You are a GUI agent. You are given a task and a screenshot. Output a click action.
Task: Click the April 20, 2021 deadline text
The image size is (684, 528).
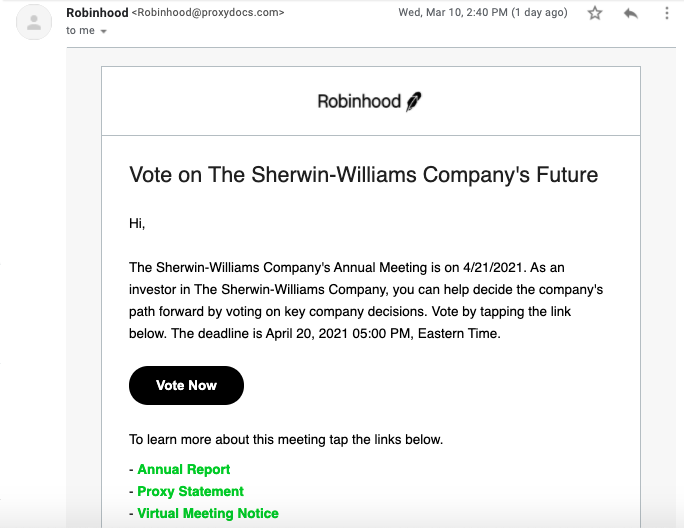pos(307,333)
